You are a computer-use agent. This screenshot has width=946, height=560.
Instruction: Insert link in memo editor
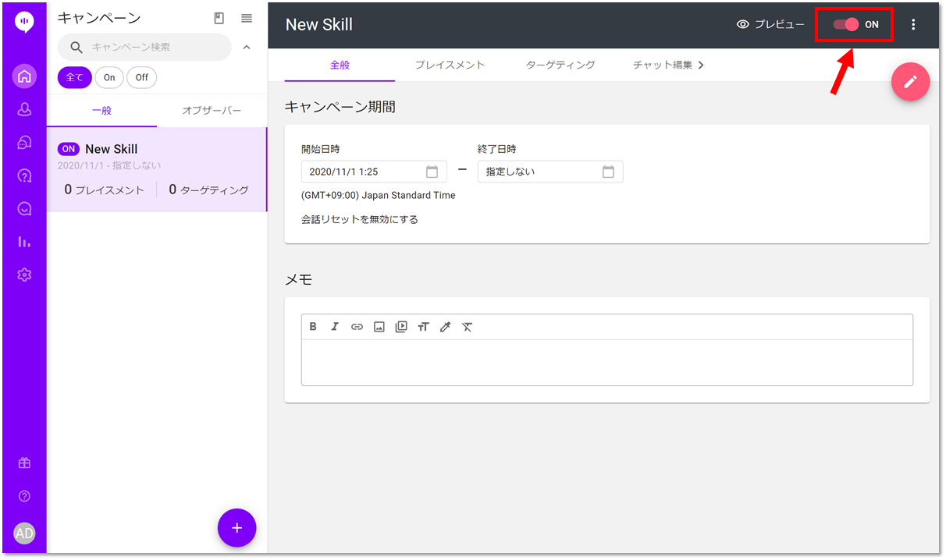coord(357,327)
